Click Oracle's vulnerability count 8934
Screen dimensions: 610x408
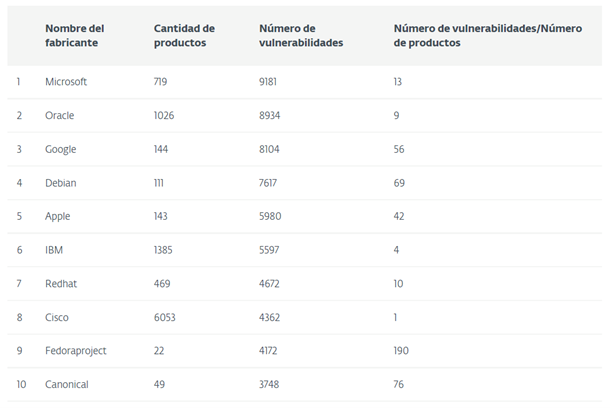coord(270,116)
